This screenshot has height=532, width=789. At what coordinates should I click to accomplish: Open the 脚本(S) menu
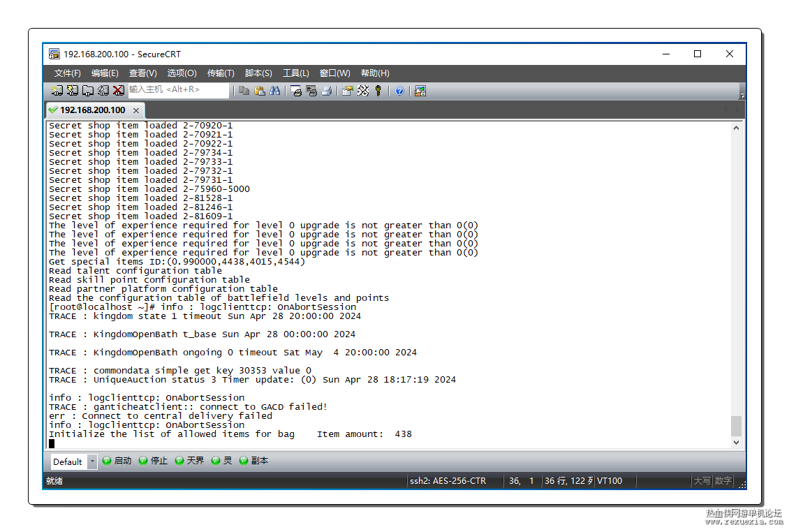point(258,73)
